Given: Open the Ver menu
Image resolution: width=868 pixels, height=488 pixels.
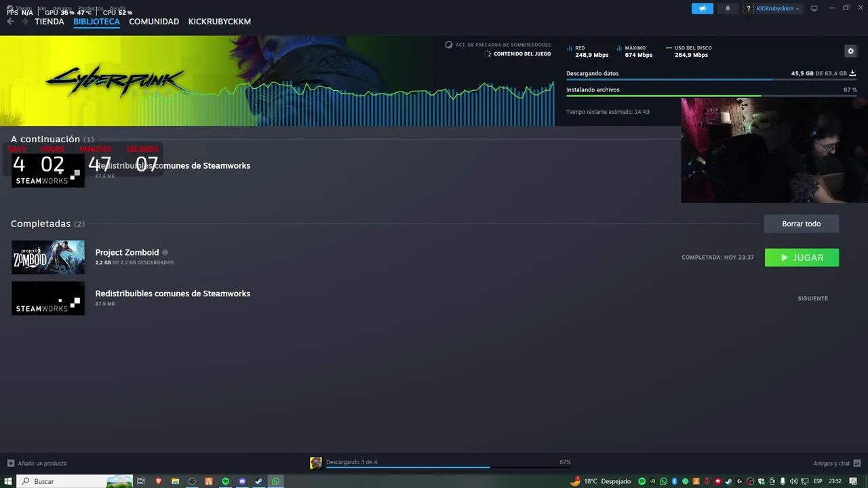Looking at the screenshot, I should pyautogui.click(x=42, y=8).
